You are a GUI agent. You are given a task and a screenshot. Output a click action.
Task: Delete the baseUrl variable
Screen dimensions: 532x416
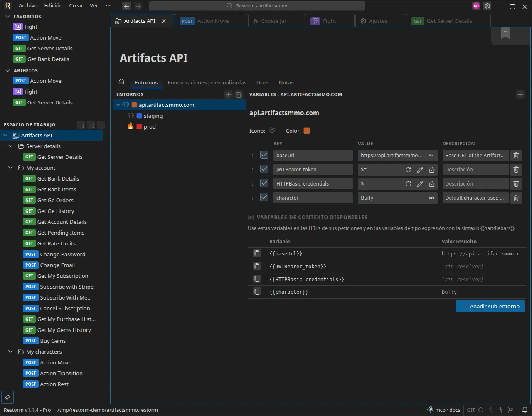516,155
